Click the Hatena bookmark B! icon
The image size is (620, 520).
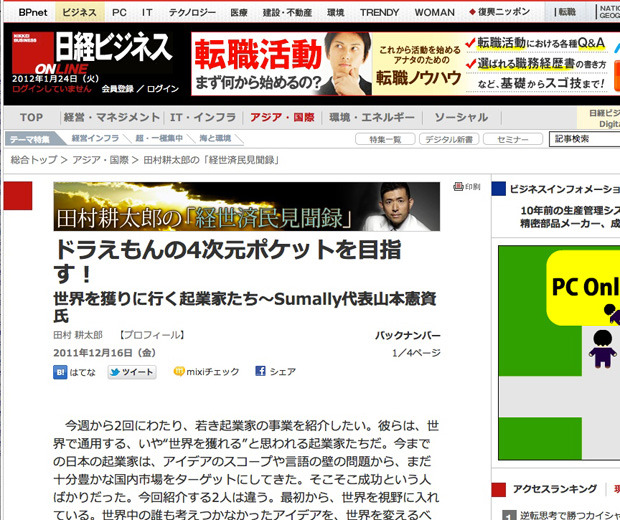[61, 372]
